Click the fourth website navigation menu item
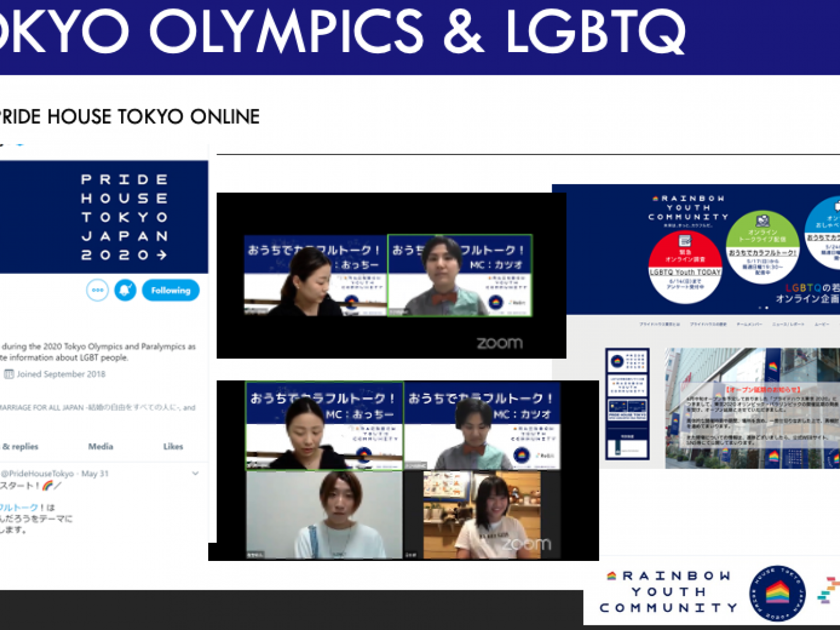Screen dimensions: 840x630 [x=788, y=323]
